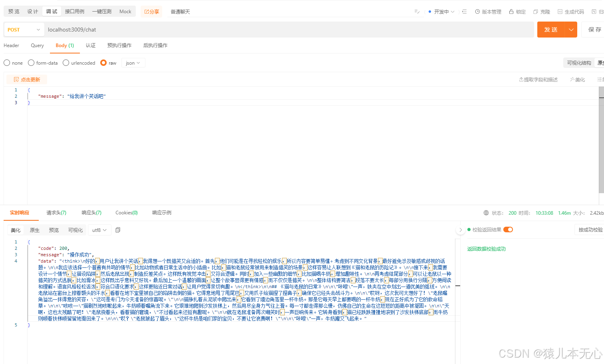Show response in 预览 format
This screenshot has height=364, width=604.
[54, 230]
